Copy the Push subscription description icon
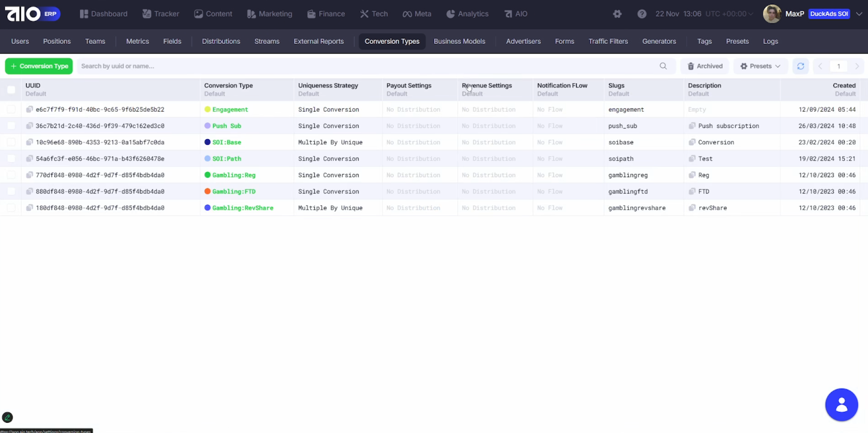868x433 pixels. [692, 126]
